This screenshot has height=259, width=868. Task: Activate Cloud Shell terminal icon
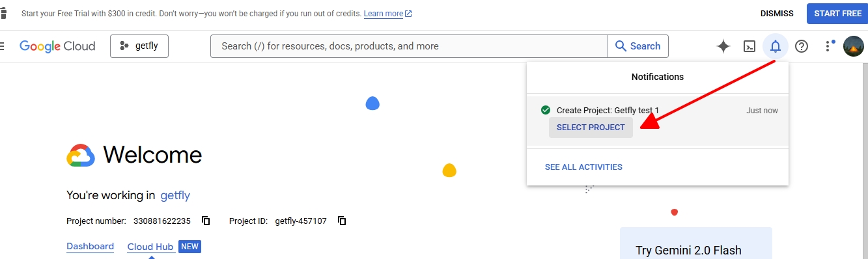[749, 46]
